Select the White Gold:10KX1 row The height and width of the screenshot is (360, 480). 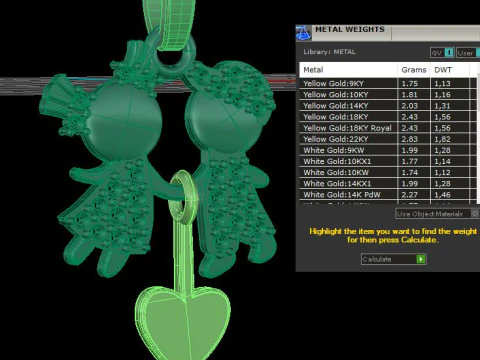388,161
